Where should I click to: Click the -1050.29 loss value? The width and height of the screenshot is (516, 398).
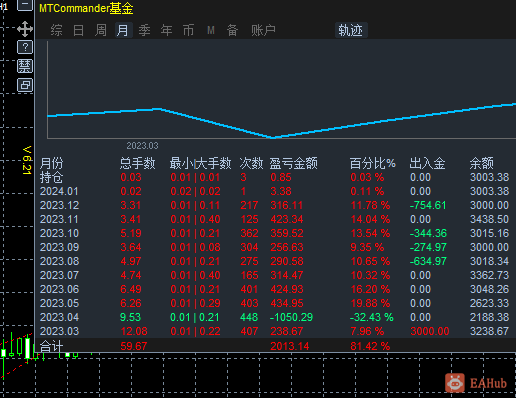pos(291,317)
